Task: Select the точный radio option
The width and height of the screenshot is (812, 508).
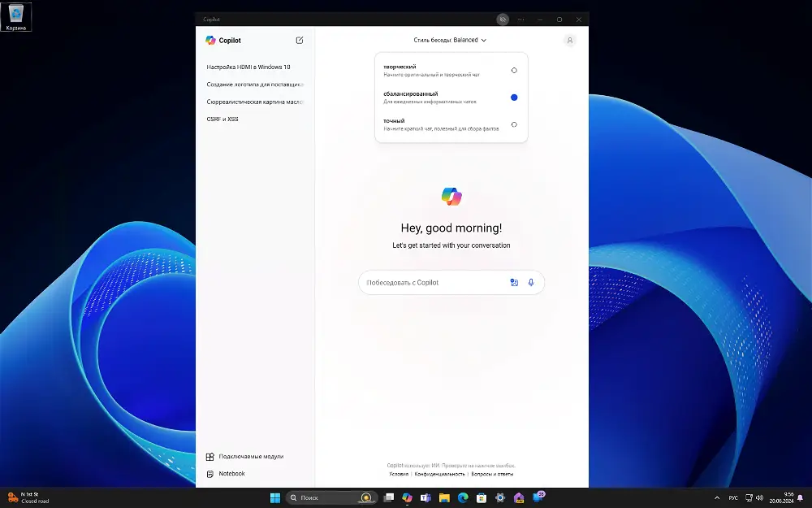Action: click(514, 124)
